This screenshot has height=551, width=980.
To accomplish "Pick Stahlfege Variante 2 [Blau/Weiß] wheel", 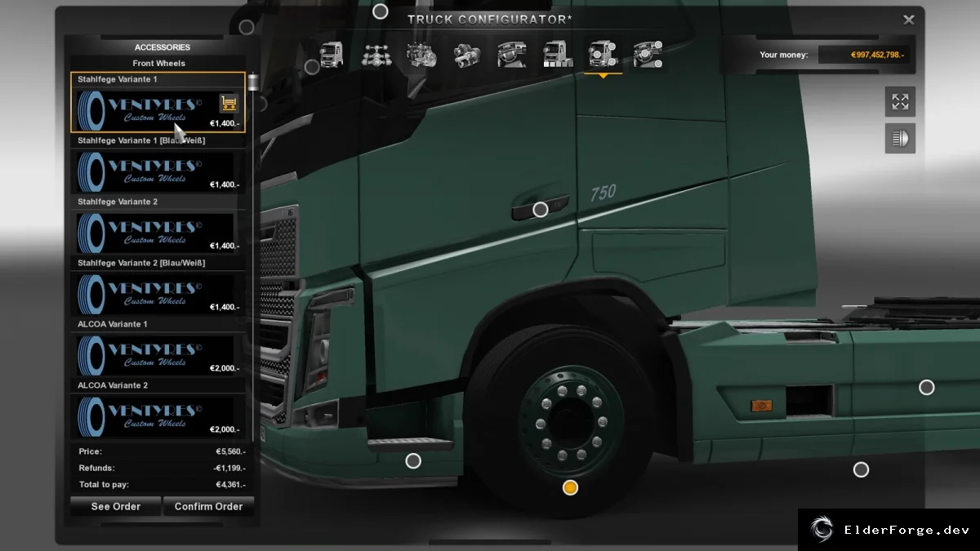I will click(x=158, y=286).
